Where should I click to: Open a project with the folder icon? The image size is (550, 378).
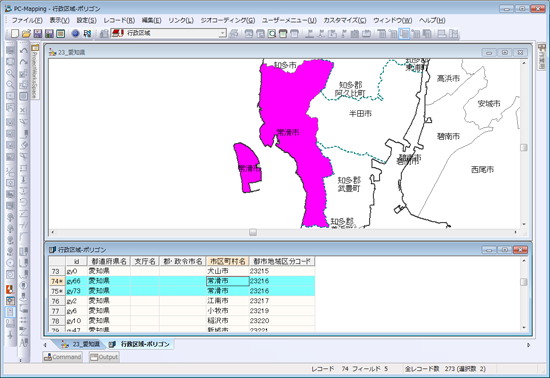pos(26,33)
